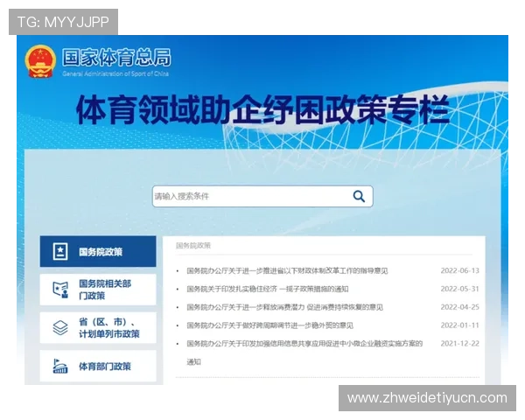
Task: Switch to 国务院相关部门政策 tab
Action: (x=98, y=290)
